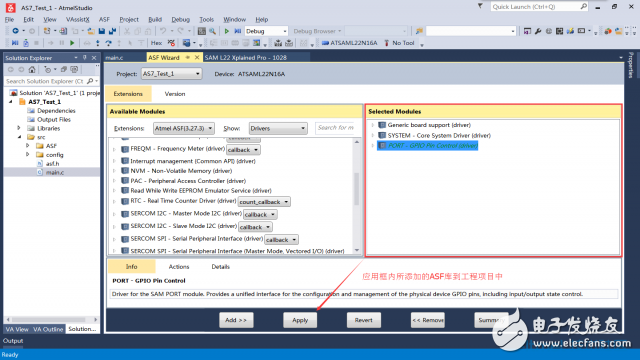Click the Undo toolbar icon
Screen dimensions: 640x360
(163, 31)
